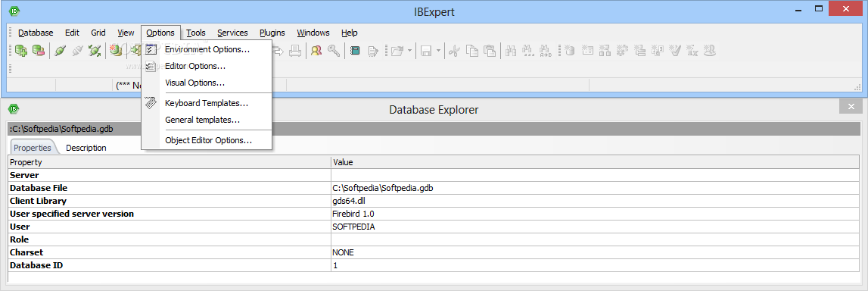Open the Grid menu
Viewport: 868px width, 291px height.
tap(98, 33)
